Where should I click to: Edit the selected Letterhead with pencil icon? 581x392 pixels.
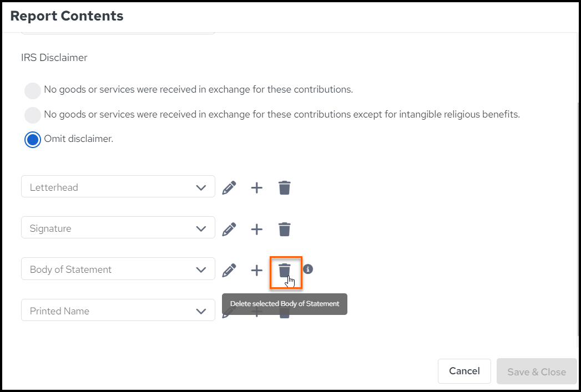[x=229, y=187]
